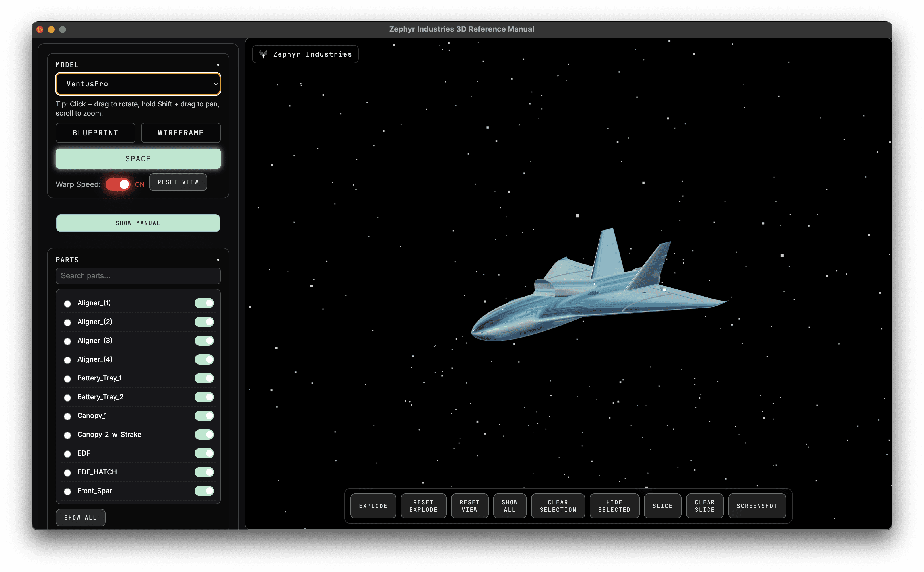Turn off Warp Speed
This screenshot has height=572, width=924.
(118, 184)
